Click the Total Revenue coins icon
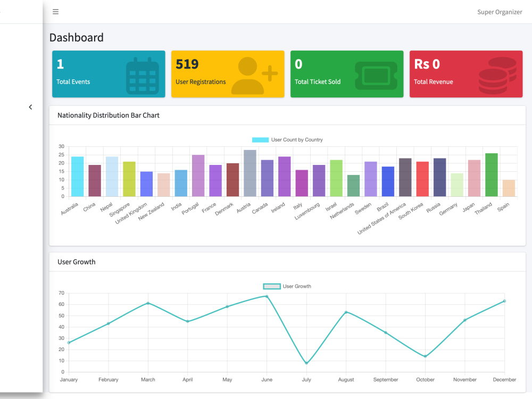 pyautogui.click(x=497, y=76)
